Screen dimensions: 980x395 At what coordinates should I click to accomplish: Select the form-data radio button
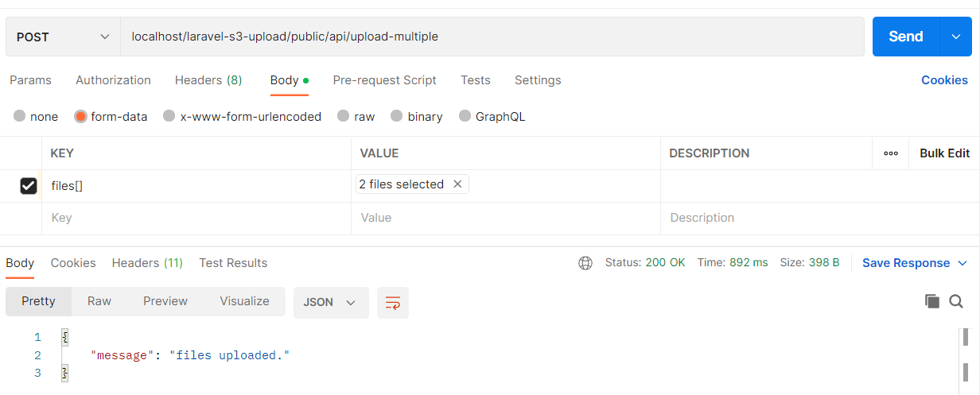pyautogui.click(x=80, y=116)
